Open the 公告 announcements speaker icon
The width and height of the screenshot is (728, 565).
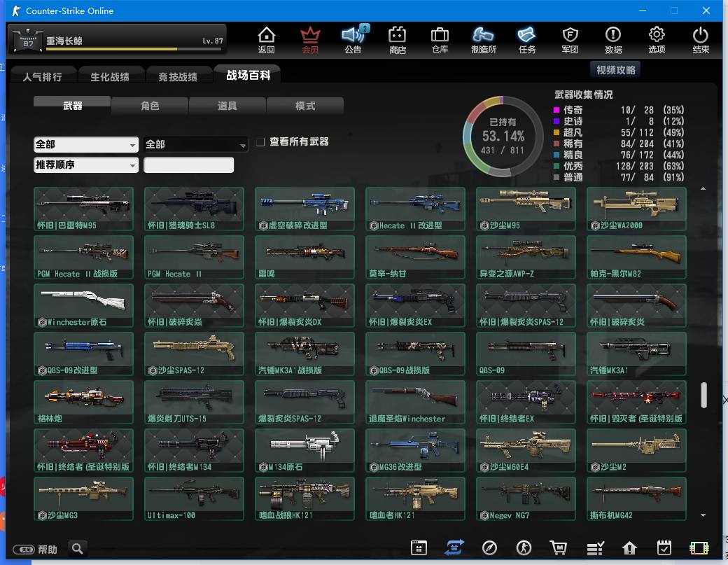[x=353, y=40]
